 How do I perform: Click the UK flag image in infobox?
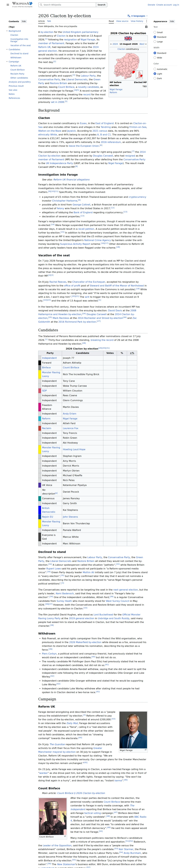tap(128, 39)
